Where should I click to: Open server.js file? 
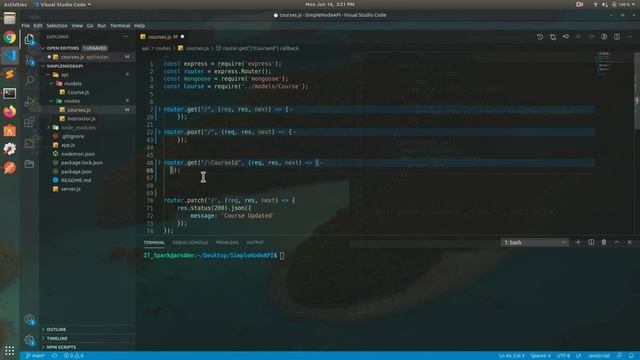pyautogui.click(x=71, y=189)
